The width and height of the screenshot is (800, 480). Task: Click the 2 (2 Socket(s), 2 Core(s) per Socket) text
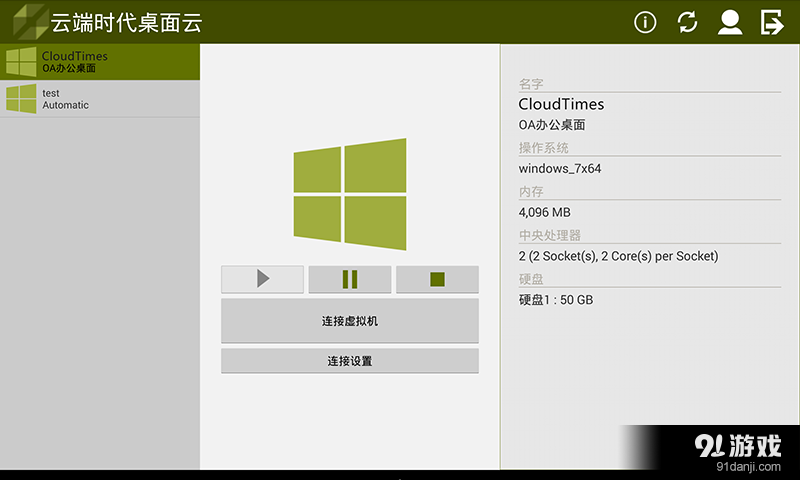click(618, 256)
